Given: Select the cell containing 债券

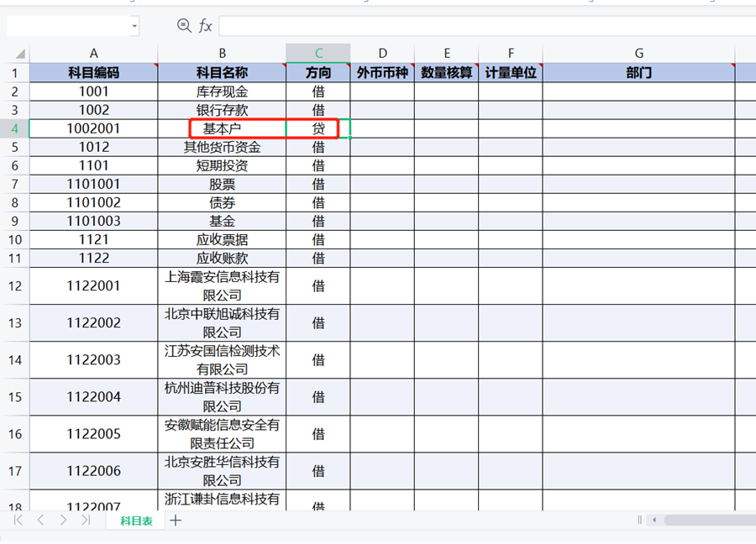Looking at the screenshot, I should (x=222, y=203).
